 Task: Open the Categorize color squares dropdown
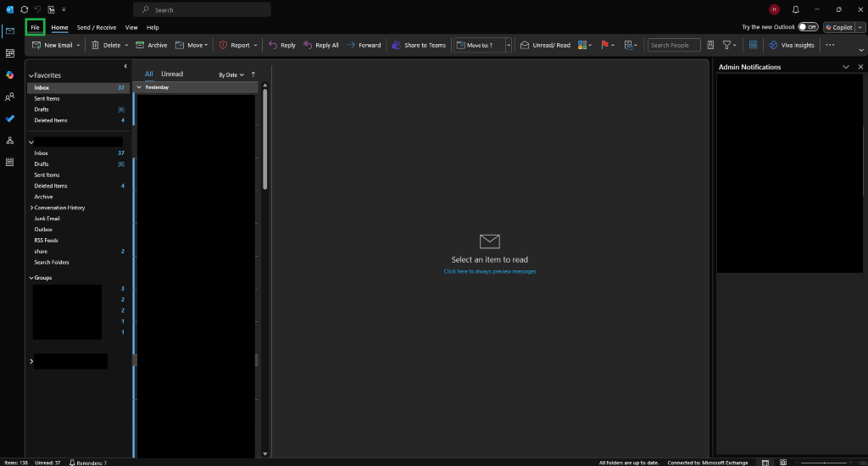[585, 46]
